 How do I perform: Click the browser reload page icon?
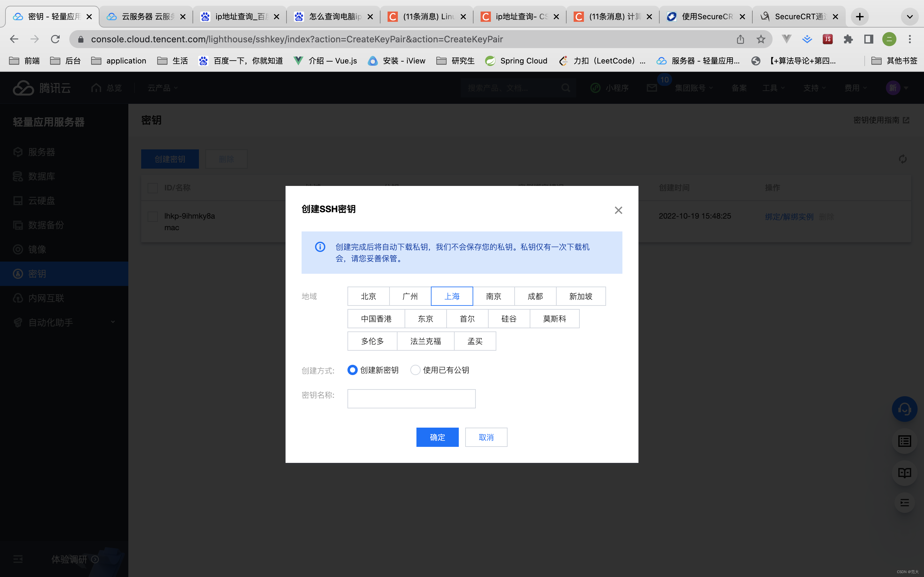(56, 39)
